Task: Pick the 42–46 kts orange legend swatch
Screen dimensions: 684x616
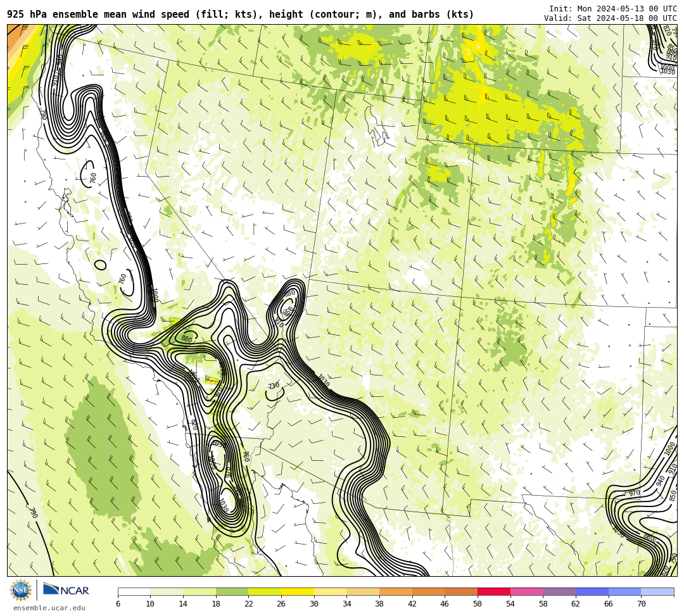Action: (x=428, y=591)
